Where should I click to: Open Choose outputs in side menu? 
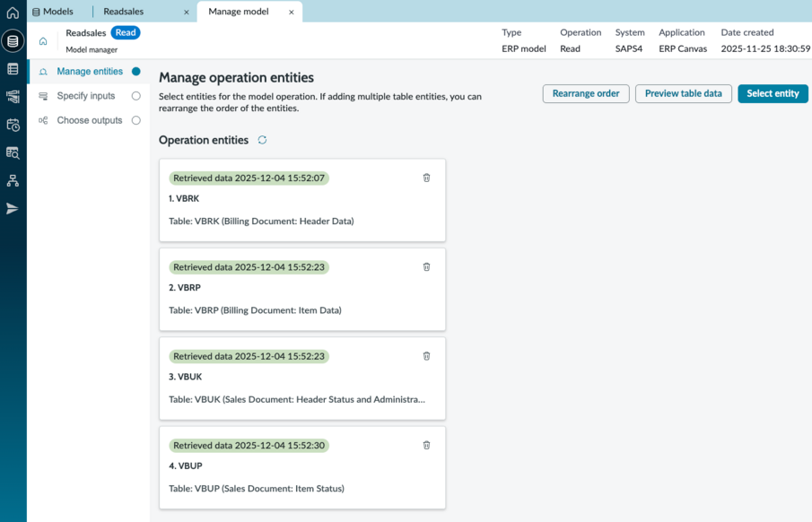click(89, 120)
